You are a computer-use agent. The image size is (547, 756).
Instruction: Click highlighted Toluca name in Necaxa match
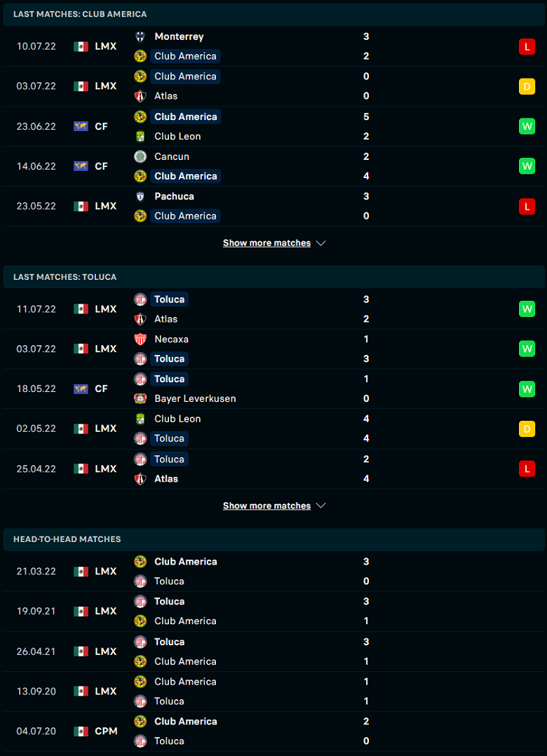tap(169, 359)
